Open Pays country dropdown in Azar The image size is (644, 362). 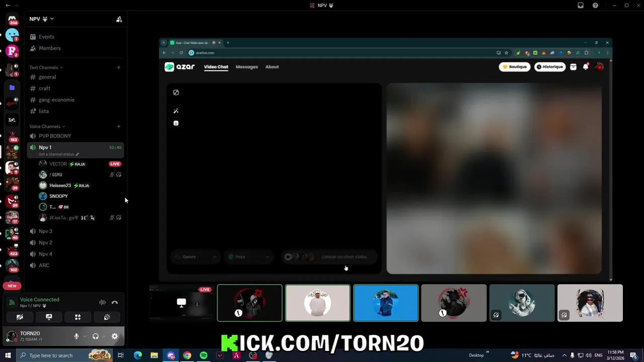[248, 257]
